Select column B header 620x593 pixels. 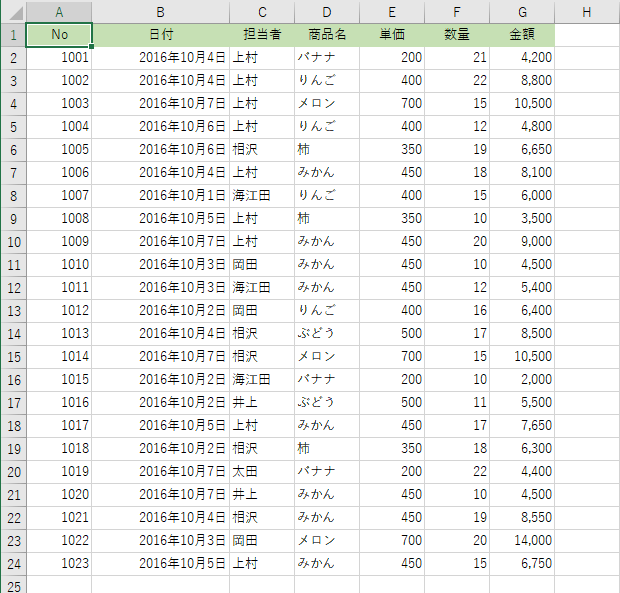coord(161,12)
